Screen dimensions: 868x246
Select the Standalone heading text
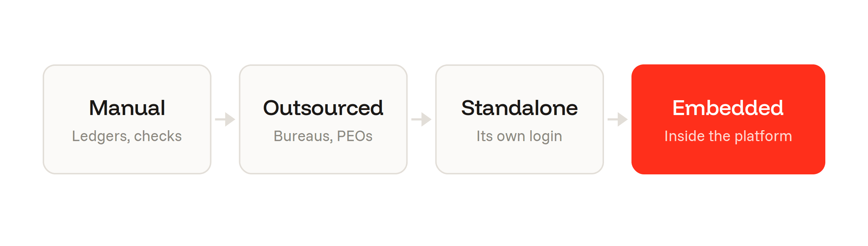pyautogui.click(x=519, y=108)
